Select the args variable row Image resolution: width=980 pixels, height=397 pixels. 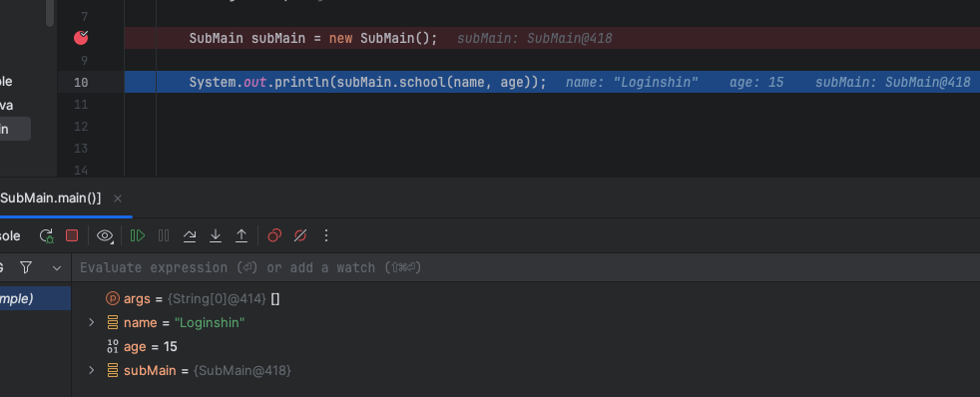(x=526, y=299)
